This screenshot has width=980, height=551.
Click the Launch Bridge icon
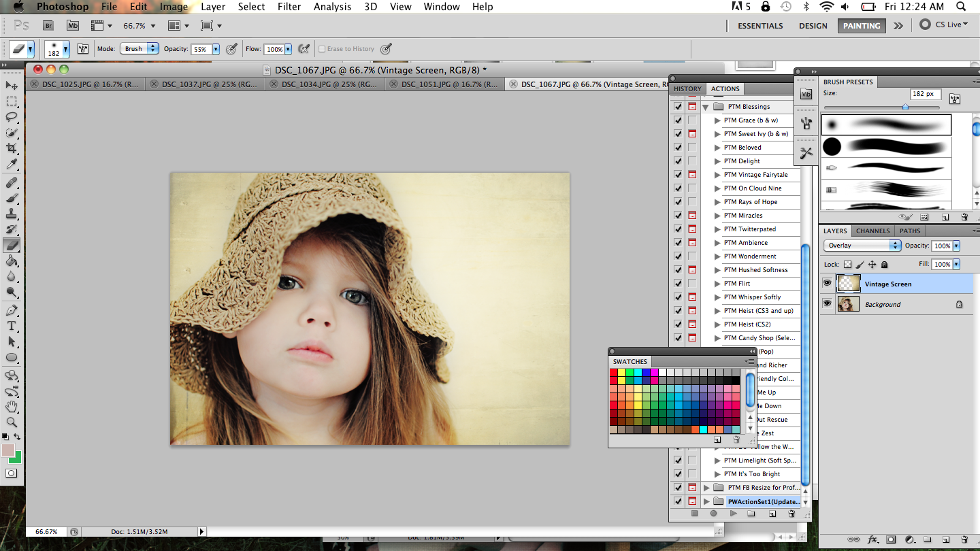tap(48, 26)
